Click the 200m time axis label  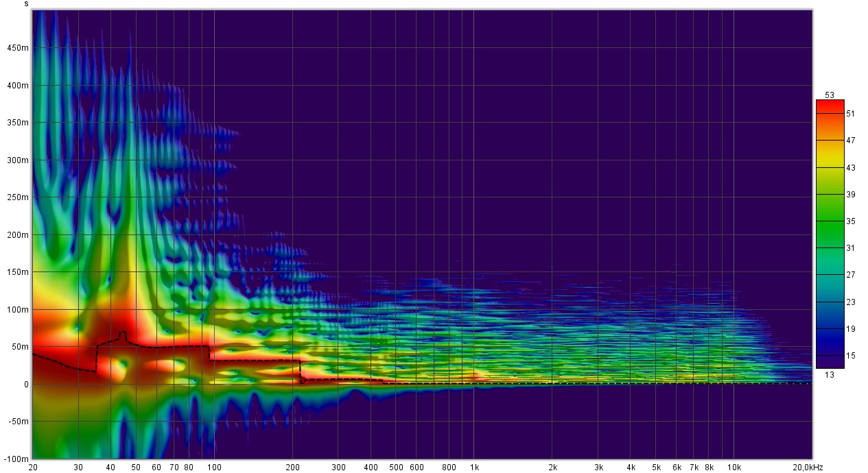click(19, 235)
